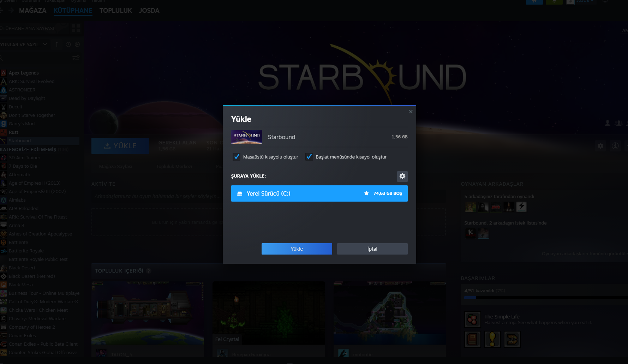Click the Starbound thumbnail in the dialog
The image size is (628, 364).
click(247, 137)
